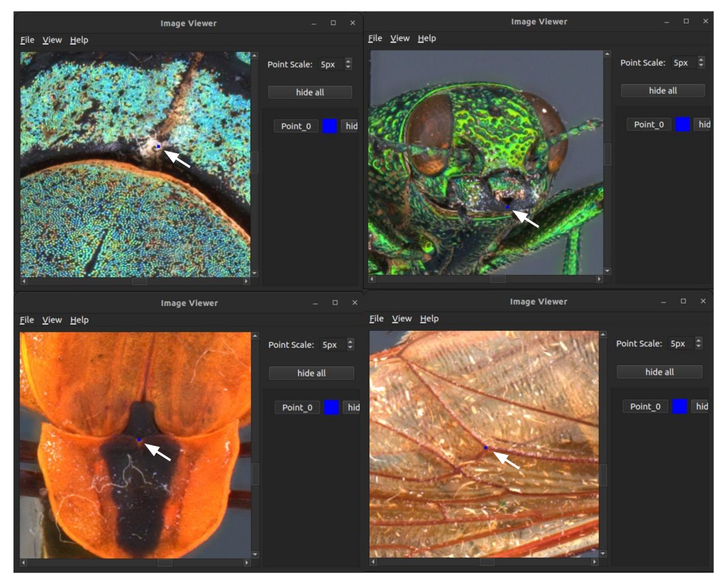Minimize the window showing the wing veins
728x587 pixels.
point(663,301)
